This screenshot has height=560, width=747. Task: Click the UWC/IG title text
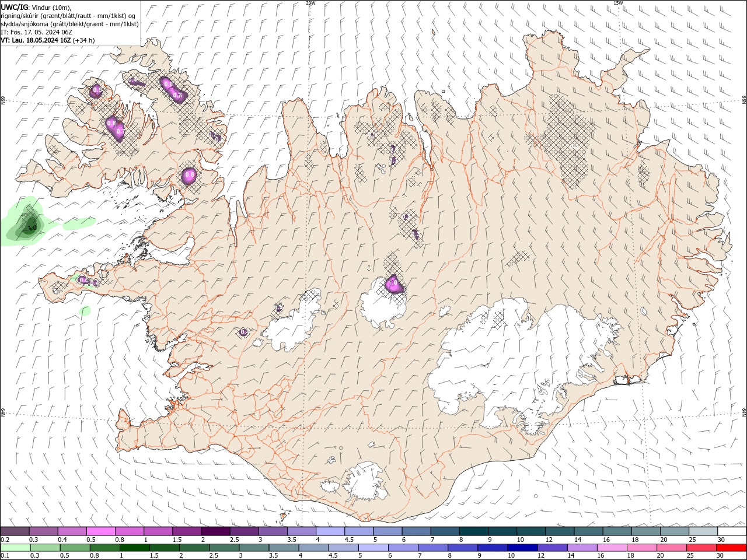pyautogui.click(x=15, y=7)
